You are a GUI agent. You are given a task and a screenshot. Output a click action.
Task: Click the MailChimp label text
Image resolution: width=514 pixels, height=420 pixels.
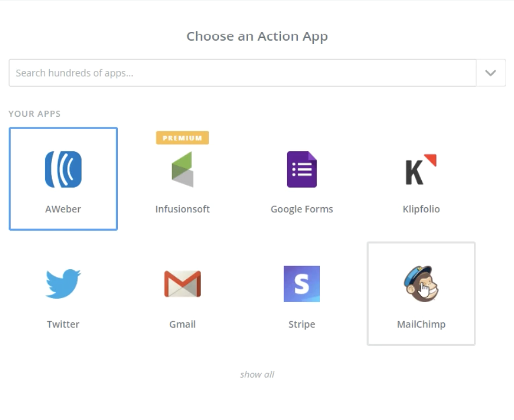coord(421,324)
